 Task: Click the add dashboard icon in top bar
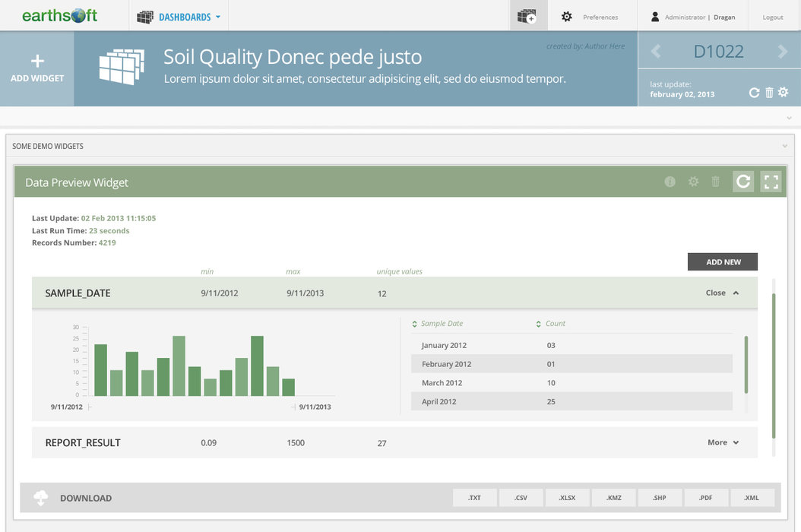tap(527, 16)
